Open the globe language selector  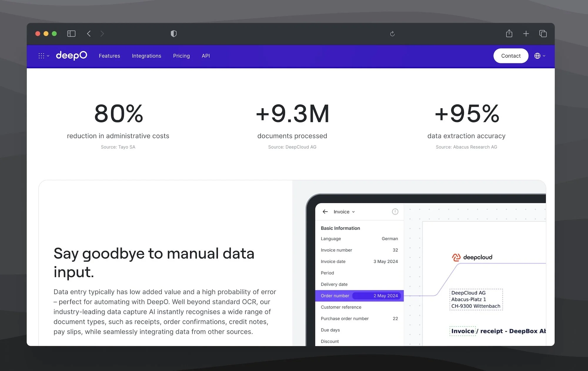pyautogui.click(x=539, y=56)
